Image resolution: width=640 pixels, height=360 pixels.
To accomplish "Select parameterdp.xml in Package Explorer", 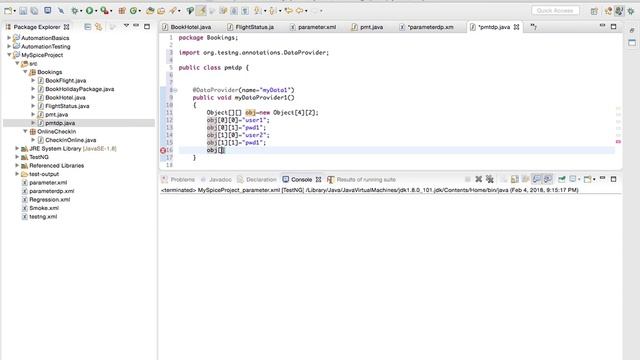I will coord(51,191).
